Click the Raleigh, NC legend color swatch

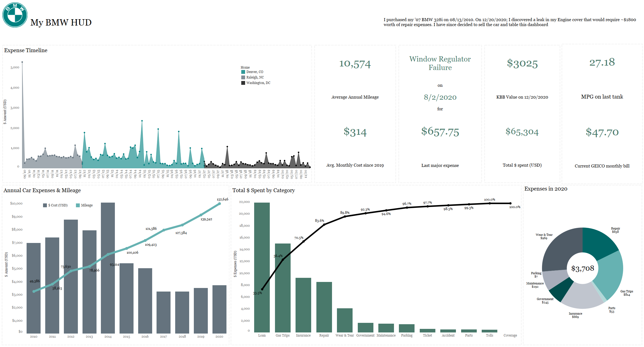(x=243, y=77)
